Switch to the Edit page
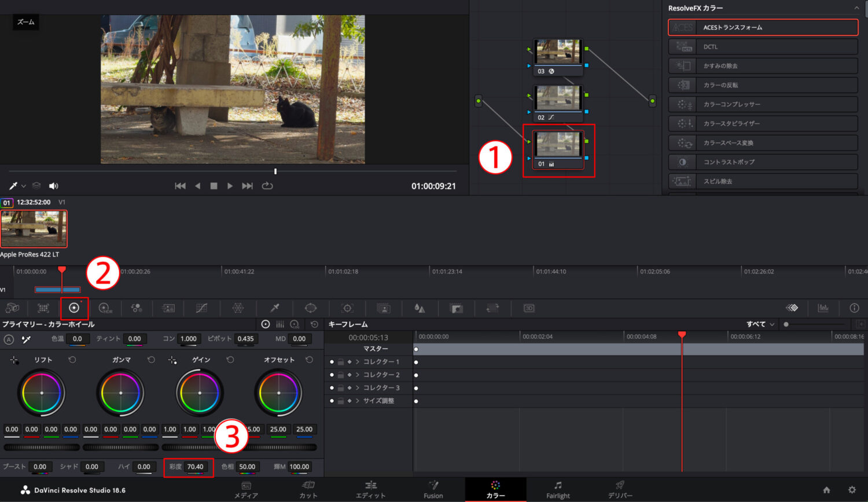 click(371, 490)
